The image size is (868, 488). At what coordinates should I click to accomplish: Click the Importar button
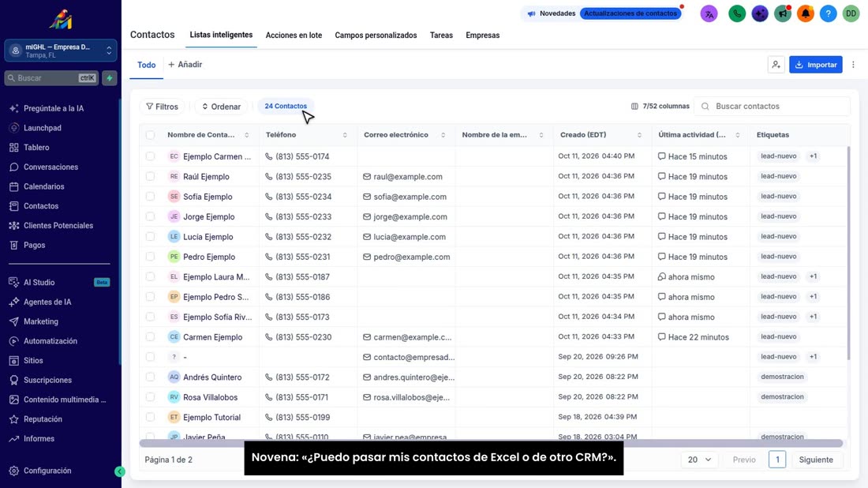tap(815, 65)
